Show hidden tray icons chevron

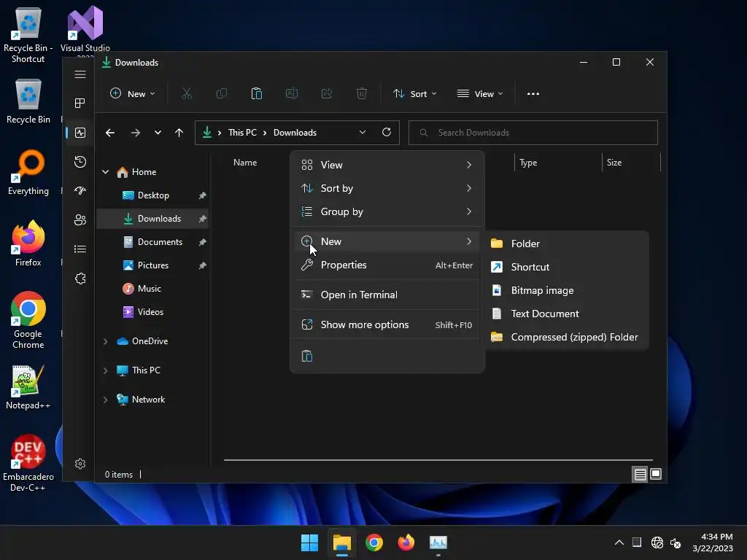point(619,542)
